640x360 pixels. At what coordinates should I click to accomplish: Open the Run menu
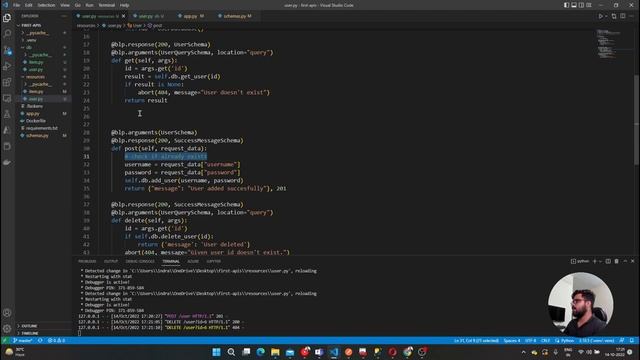(x=89, y=5)
